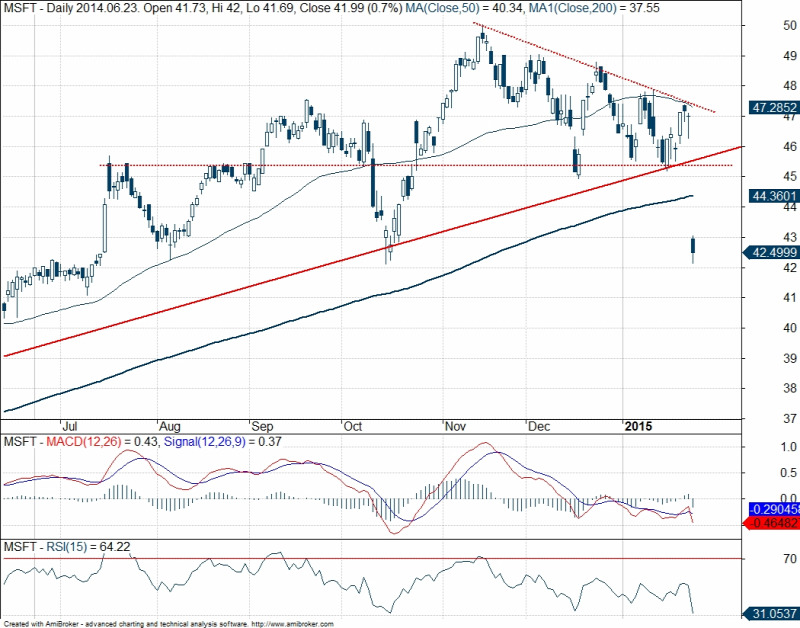
Task: Click the Dec label on time axis
Action: click(539, 426)
